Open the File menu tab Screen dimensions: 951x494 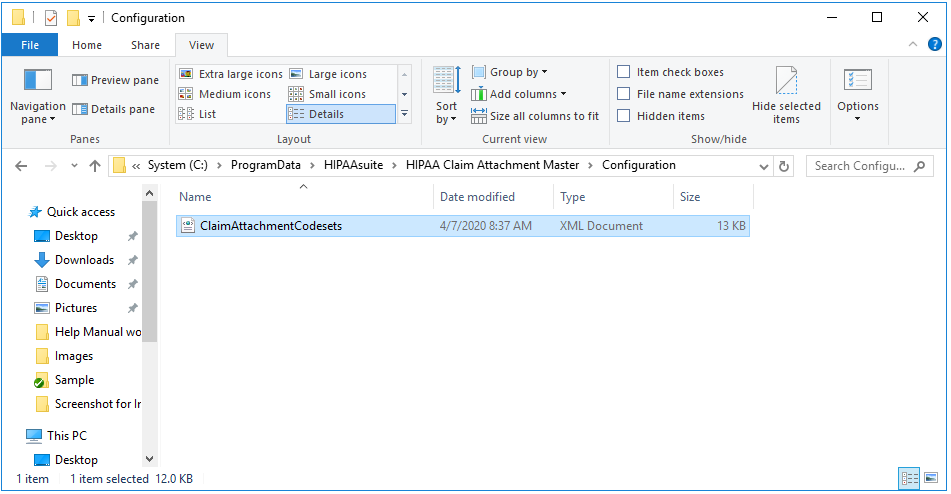pos(30,45)
